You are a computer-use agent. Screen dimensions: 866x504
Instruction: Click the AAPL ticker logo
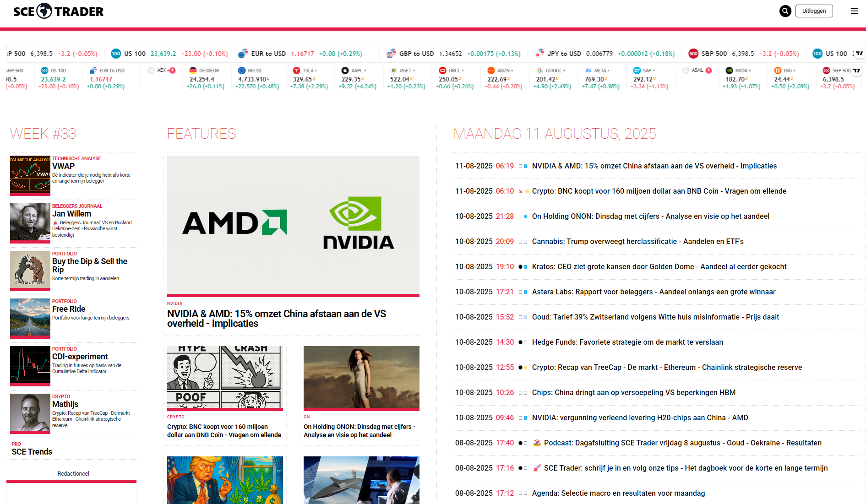(x=345, y=70)
